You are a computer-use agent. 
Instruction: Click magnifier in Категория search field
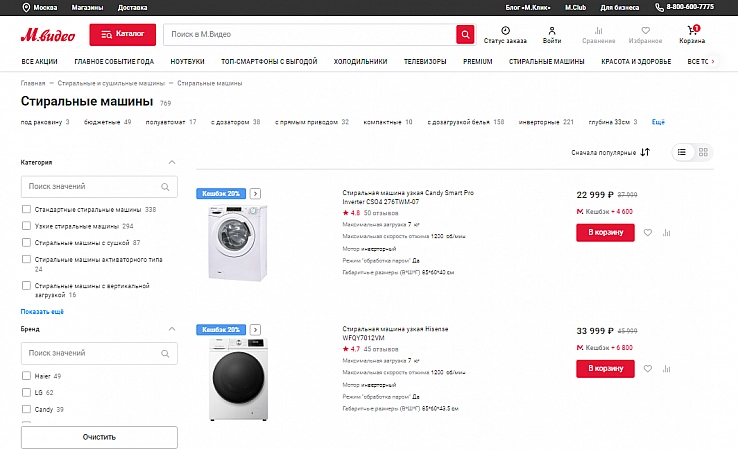coord(165,187)
